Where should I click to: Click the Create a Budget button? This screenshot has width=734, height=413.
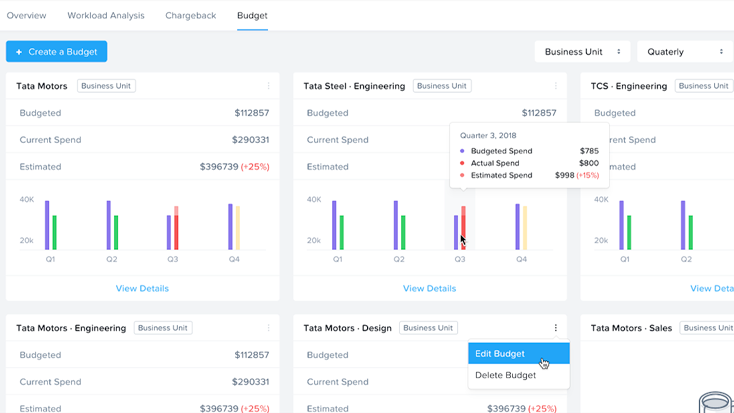pos(56,52)
